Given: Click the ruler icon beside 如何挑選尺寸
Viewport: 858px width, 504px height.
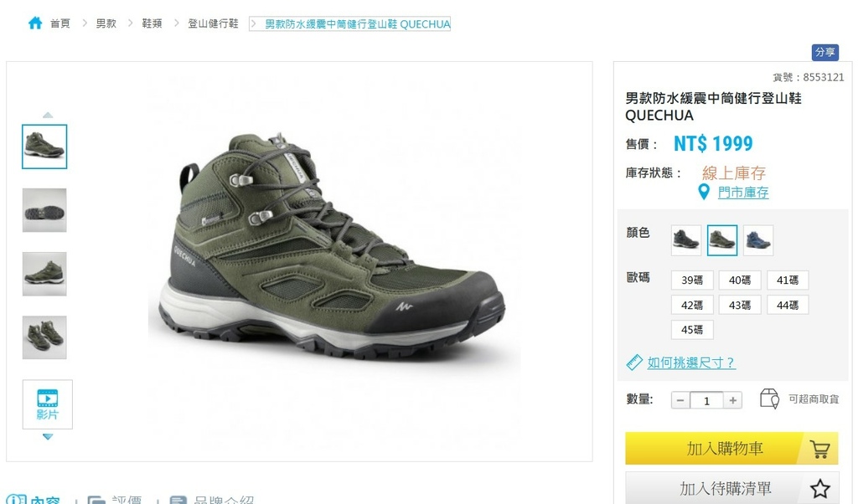Looking at the screenshot, I should point(633,363).
